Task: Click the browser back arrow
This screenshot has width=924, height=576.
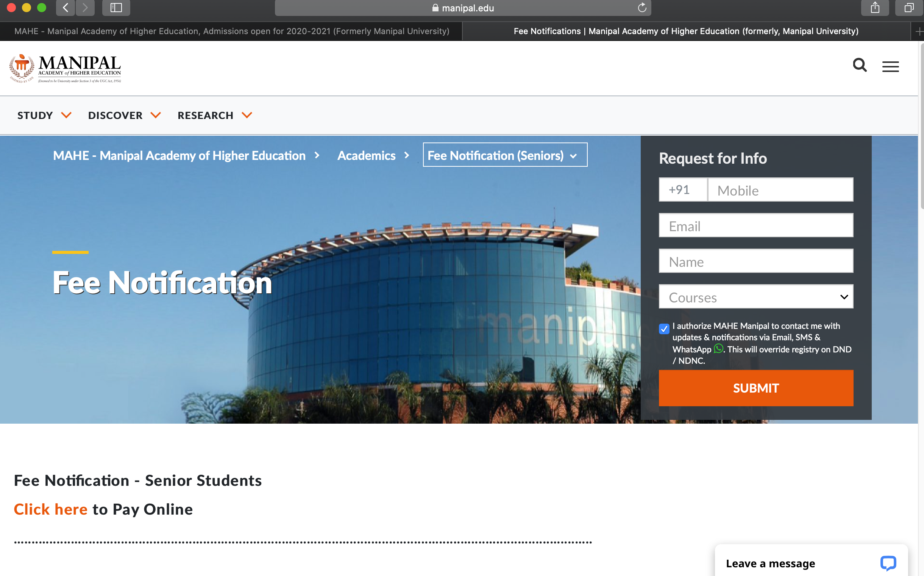Action: coord(65,8)
